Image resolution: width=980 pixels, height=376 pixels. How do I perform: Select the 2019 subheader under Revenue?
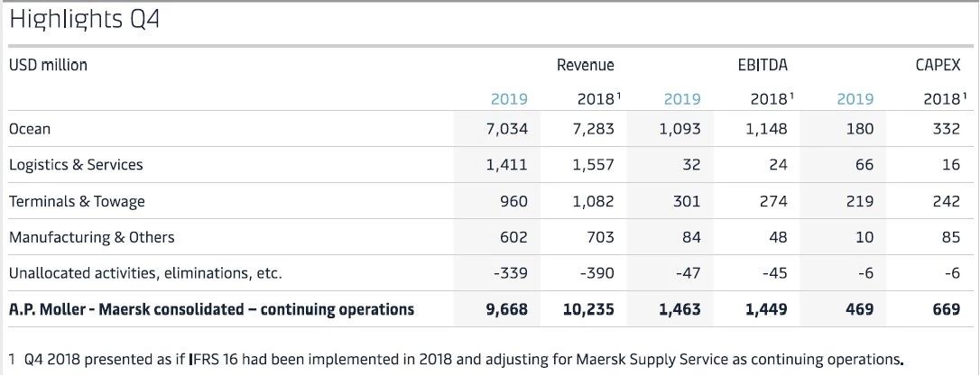point(509,98)
